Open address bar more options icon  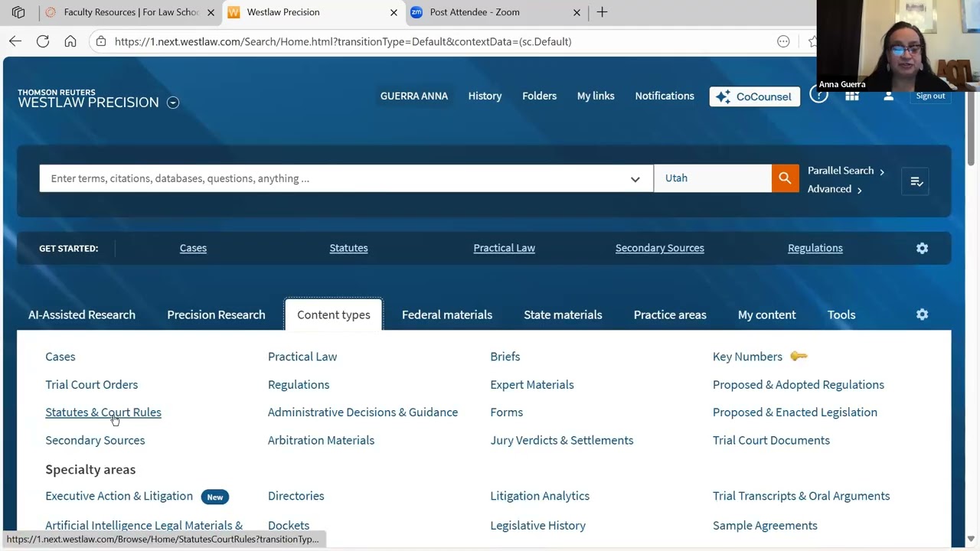783,41
